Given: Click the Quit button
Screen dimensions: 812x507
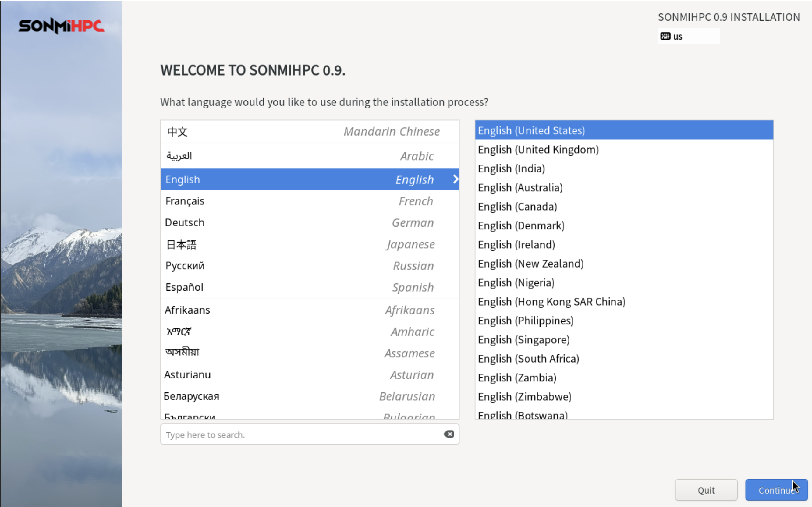Looking at the screenshot, I should pos(706,490).
